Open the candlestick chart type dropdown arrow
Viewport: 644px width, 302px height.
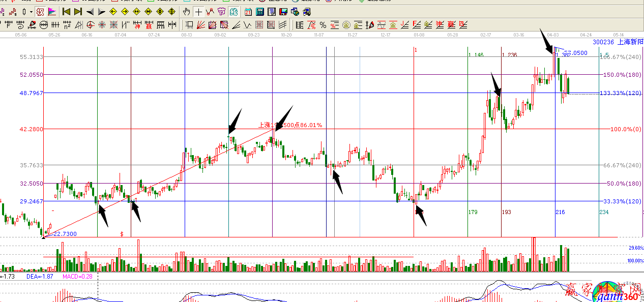[31, 12]
